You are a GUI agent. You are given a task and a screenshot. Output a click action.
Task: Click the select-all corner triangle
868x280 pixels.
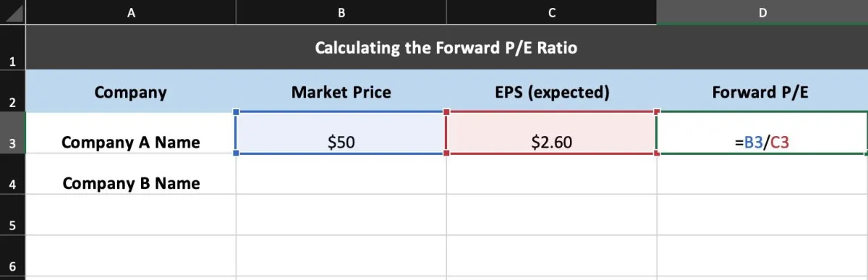pyautogui.click(x=12, y=12)
